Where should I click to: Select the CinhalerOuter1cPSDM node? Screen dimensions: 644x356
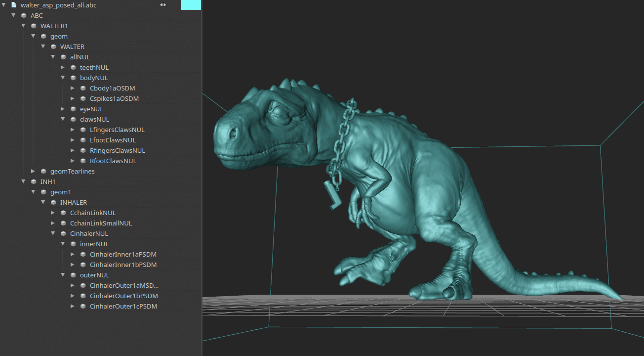[x=123, y=306]
